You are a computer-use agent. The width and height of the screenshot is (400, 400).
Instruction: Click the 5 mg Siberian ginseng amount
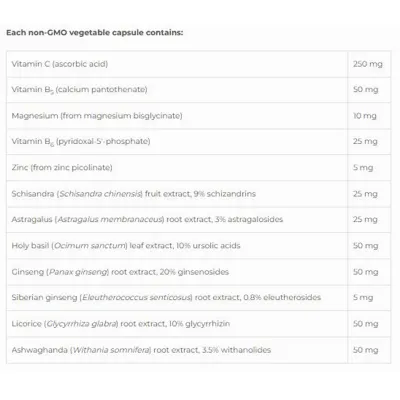[363, 297]
